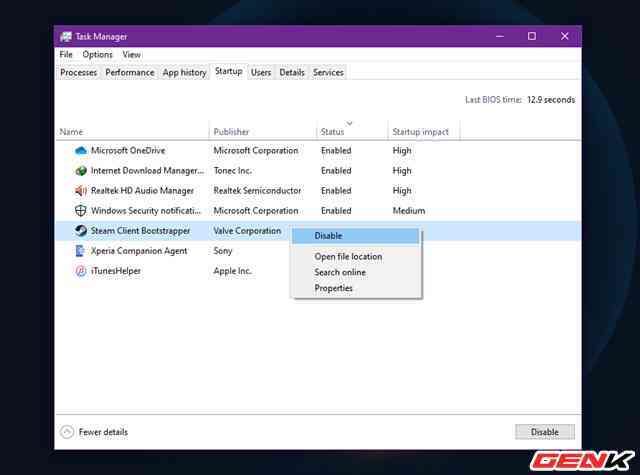Click the 12.9 seconds BIOS time value

[551, 100]
